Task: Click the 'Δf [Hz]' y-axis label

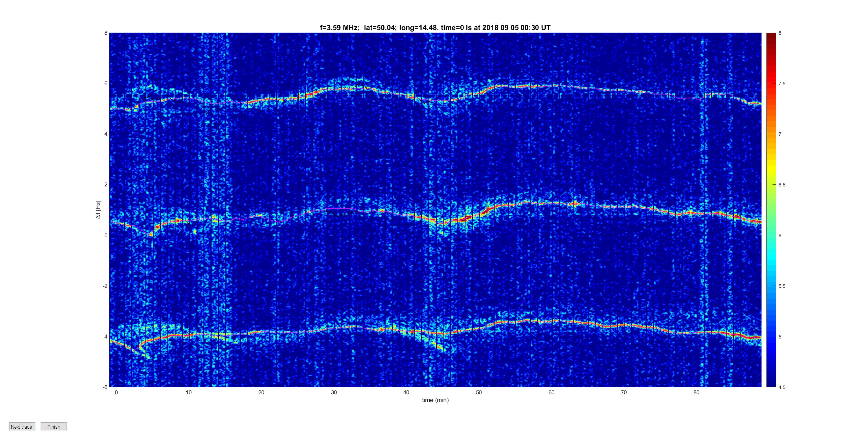Action: (98, 210)
